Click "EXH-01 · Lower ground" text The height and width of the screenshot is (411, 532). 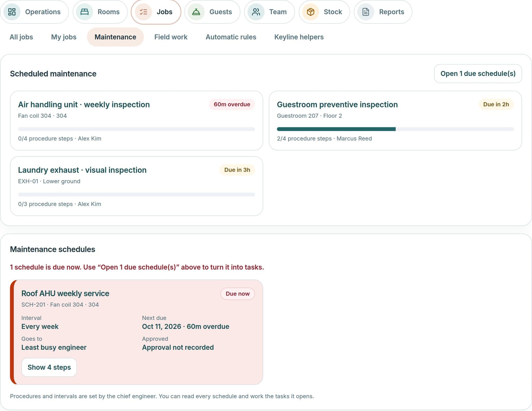pyautogui.click(x=49, y=181)
